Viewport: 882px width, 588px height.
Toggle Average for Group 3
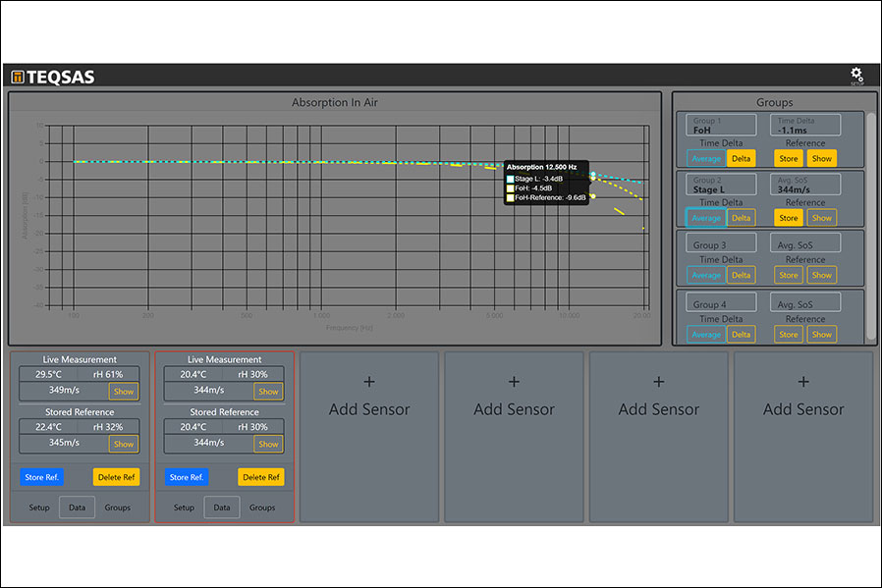click(706, 275)
